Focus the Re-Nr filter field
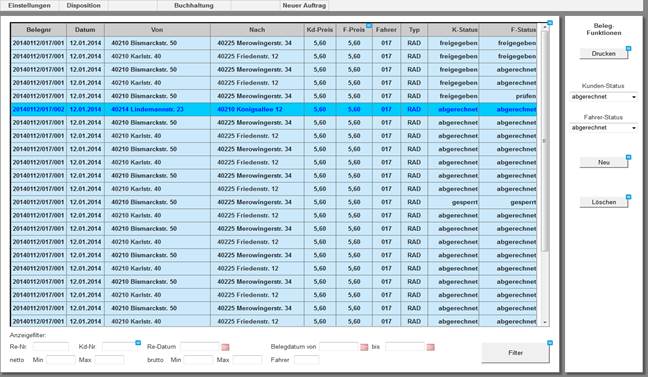The width and height of the screenshot is (648, 377). click(x=50, y=347)
